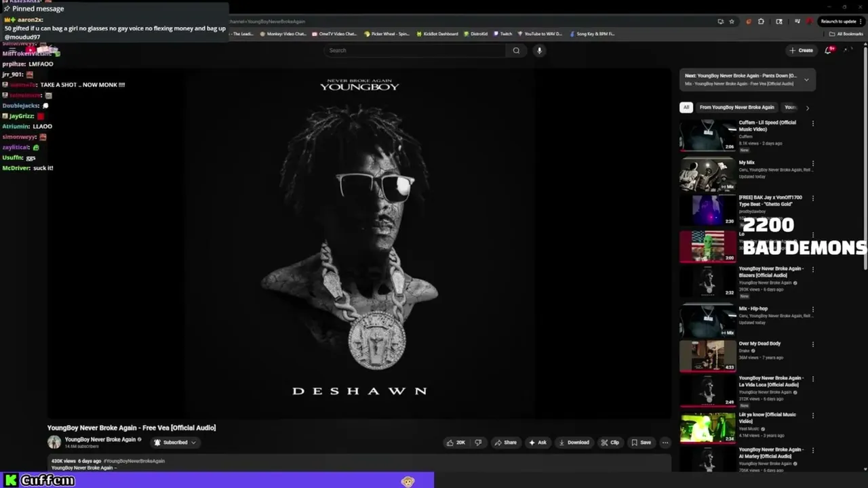Play Cuffem - Lil Speed thumbnail
Screen dimensions: 868x488
click(x=708, y=136)
